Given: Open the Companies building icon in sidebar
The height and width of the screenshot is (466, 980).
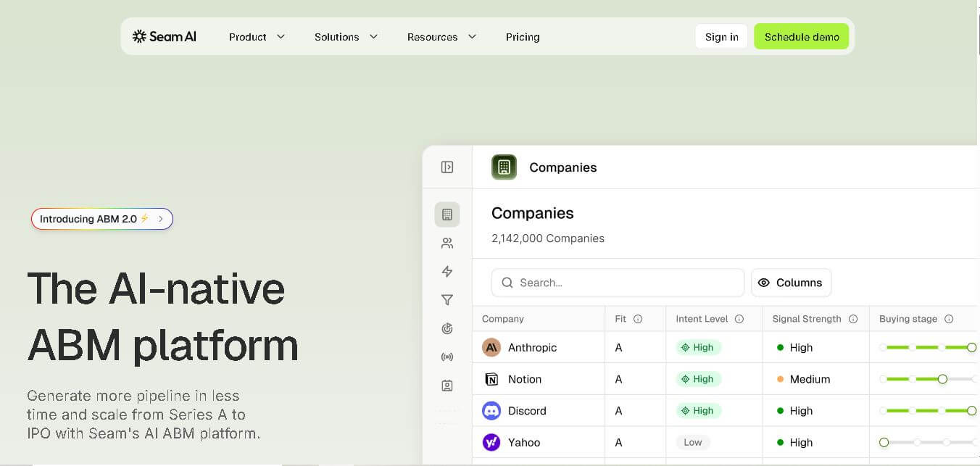Looking at the screenshot, I should [447, 215].
